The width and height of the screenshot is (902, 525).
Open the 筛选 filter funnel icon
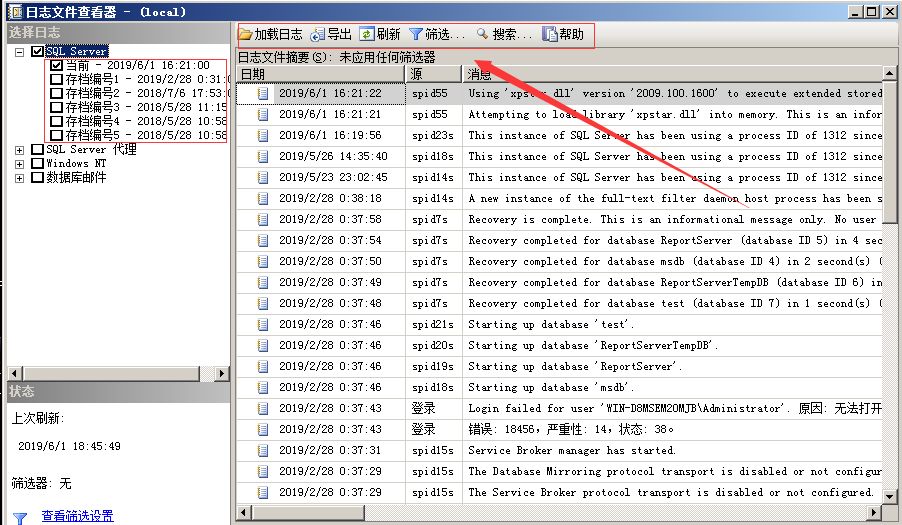(x=416, y=34)
